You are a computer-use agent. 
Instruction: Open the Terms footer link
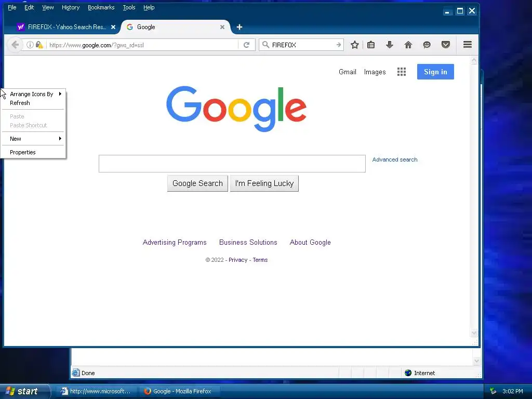(x=260, y=260)
